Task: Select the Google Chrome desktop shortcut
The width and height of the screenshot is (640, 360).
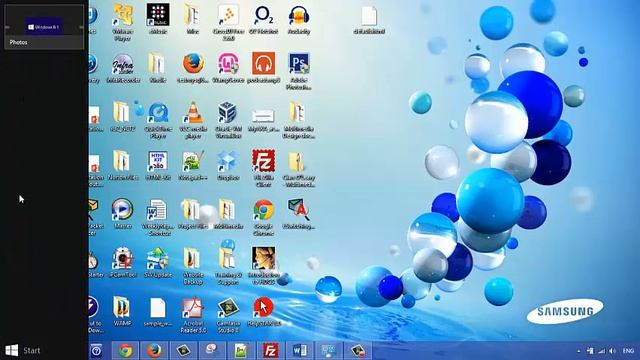Action: click(263, 217)
